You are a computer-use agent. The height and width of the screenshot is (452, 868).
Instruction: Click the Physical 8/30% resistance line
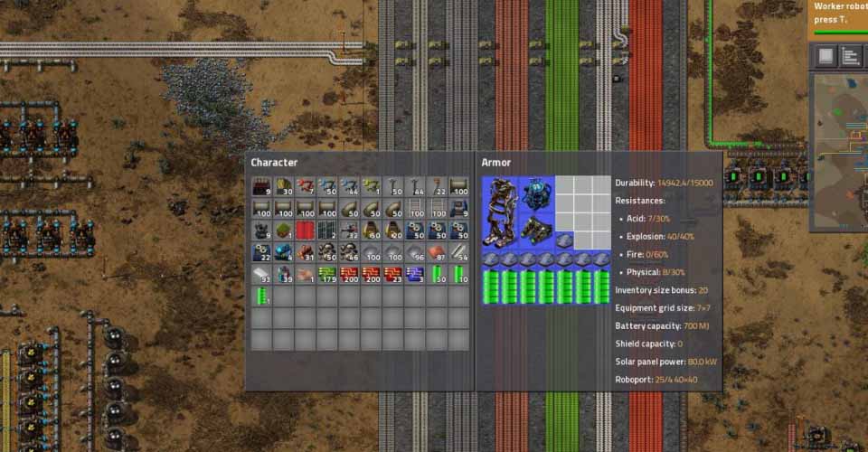pos(652,272)
